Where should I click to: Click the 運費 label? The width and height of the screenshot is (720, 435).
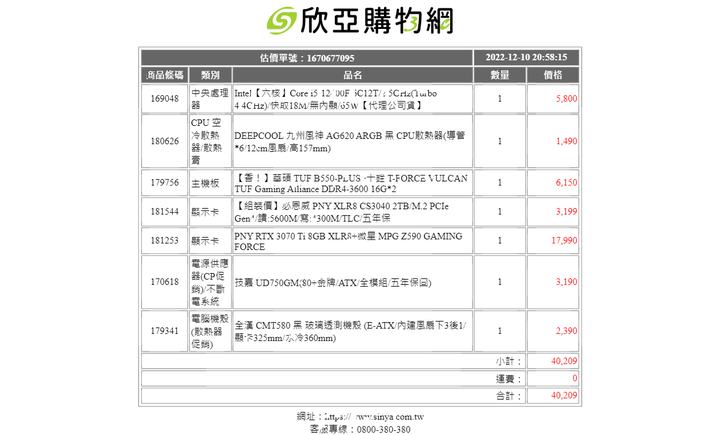pos(509,379)
